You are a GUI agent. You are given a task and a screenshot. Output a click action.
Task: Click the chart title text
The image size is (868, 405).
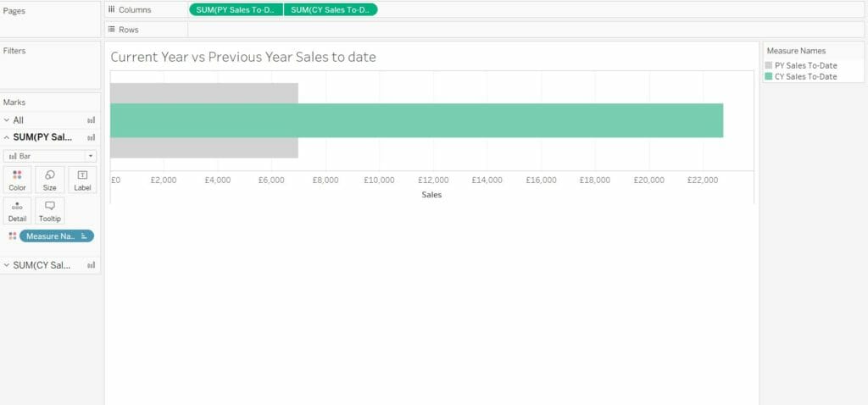(243, 57)
